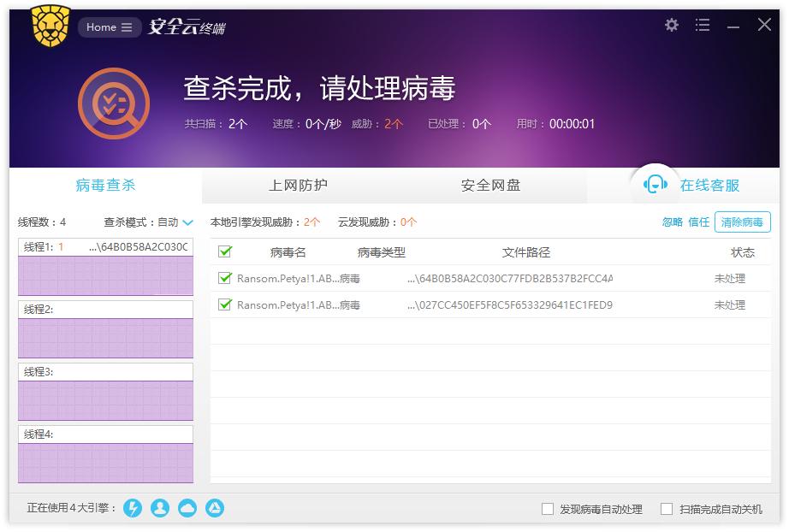Switch to the 安全网盘 tab
The image size is (789, 532).
point(489,185)
